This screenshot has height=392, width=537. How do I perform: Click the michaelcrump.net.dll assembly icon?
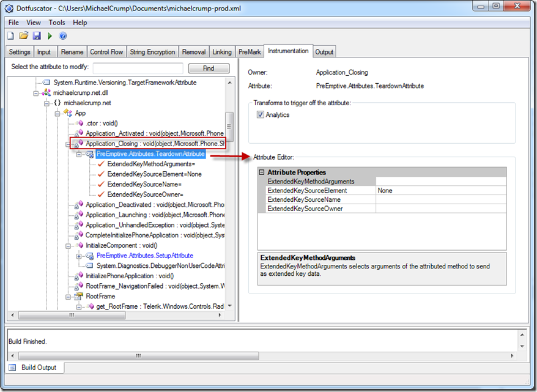[46, 92]
